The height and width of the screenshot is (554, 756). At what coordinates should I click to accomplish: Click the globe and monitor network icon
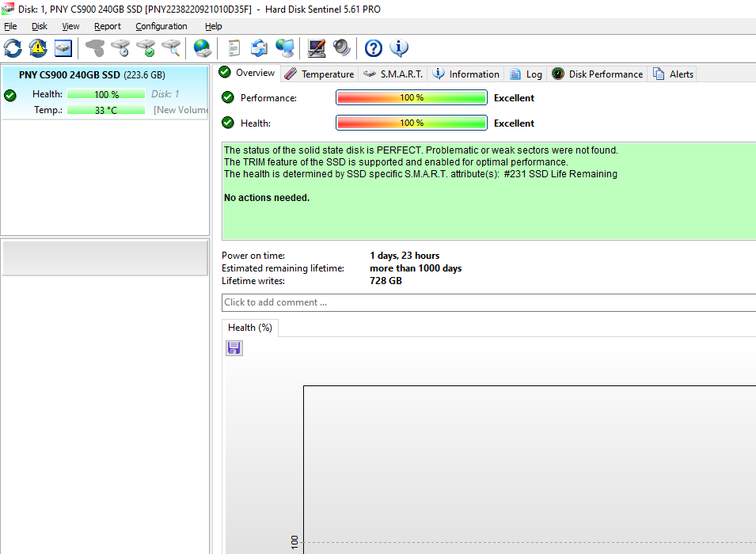[x=285, y=48]
